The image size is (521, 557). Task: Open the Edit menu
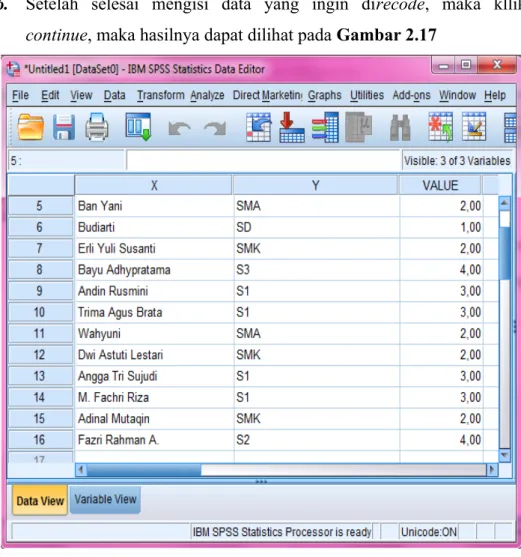[50, 95]
